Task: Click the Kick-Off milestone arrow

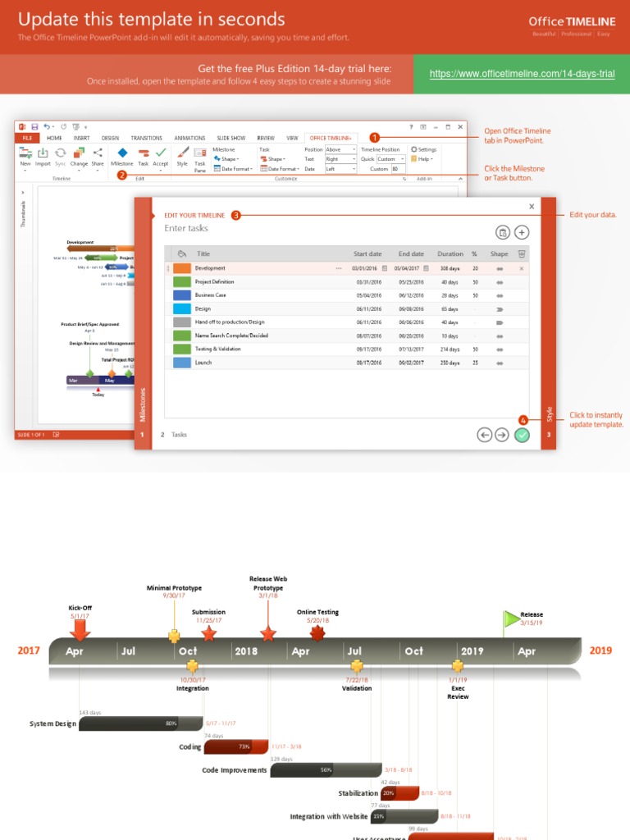Action: 80,630
